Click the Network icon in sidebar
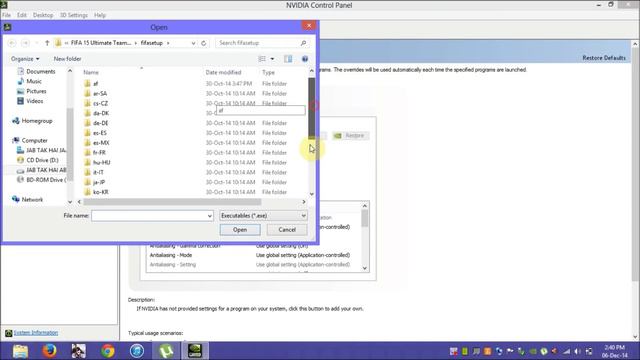The image size is (640, 360). 16,199
